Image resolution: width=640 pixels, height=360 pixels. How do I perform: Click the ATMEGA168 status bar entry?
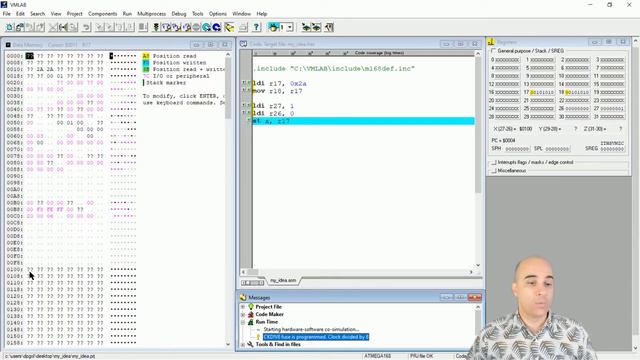378,356
